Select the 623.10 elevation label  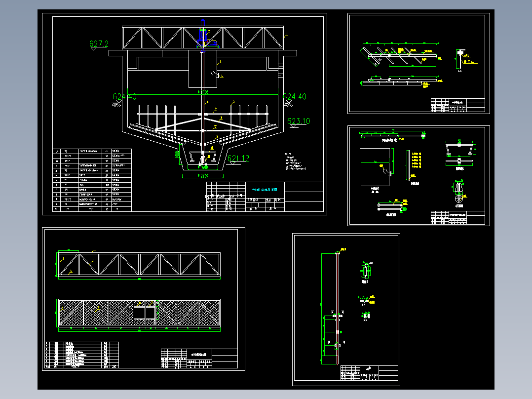(299, 121)
